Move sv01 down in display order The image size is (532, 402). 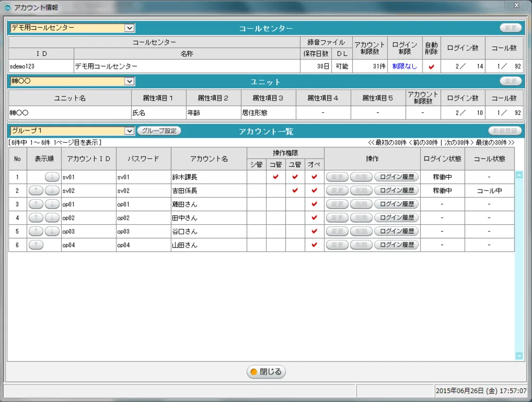(x=52, y=177)
